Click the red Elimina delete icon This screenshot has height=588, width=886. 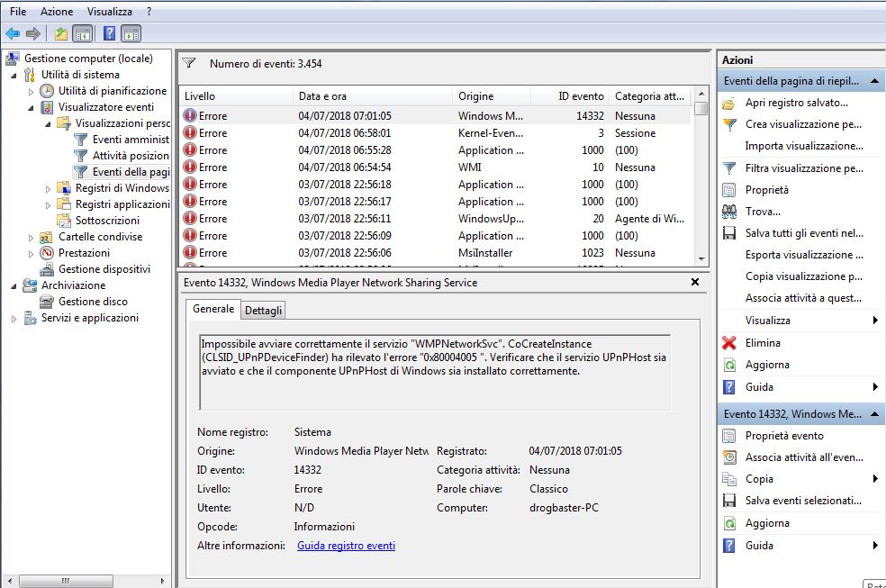729,343
